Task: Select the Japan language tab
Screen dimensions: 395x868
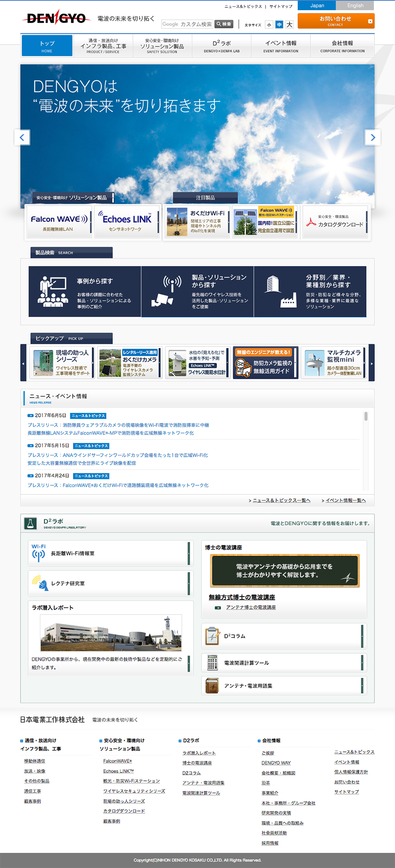Action: point(317,5)
